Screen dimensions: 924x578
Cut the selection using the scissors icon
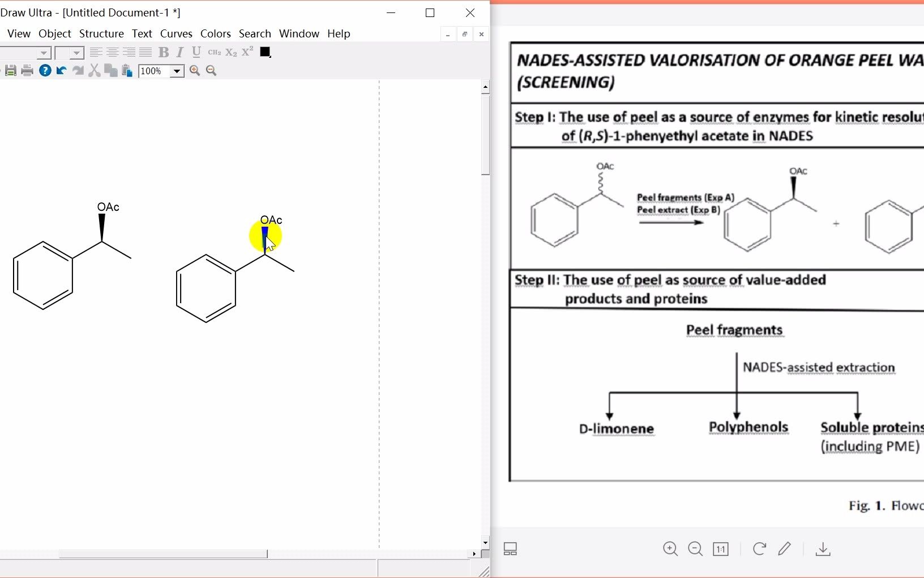pyautogui.click(x=94, y=70)
